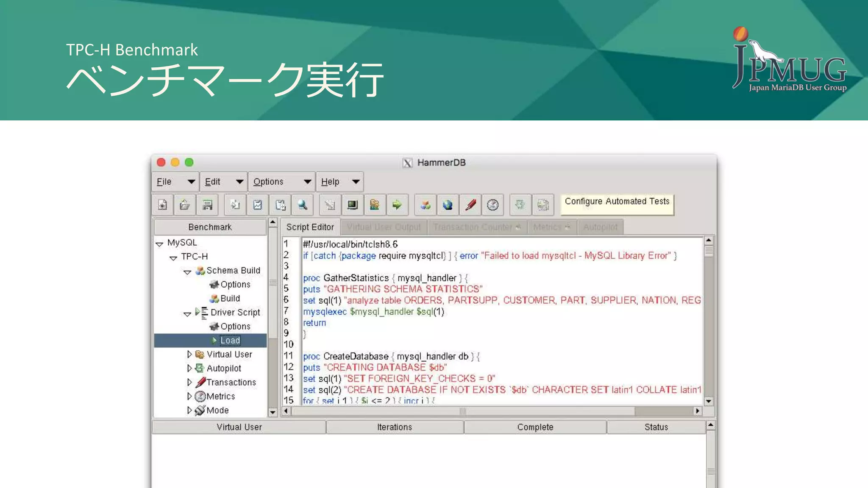
Task: Click the Benchmark panel header
Action: (x=210, y=227)
